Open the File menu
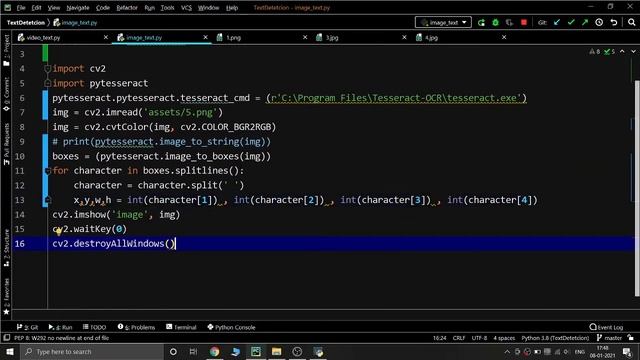The image size is (640, 360). click(x=21, y=8)
